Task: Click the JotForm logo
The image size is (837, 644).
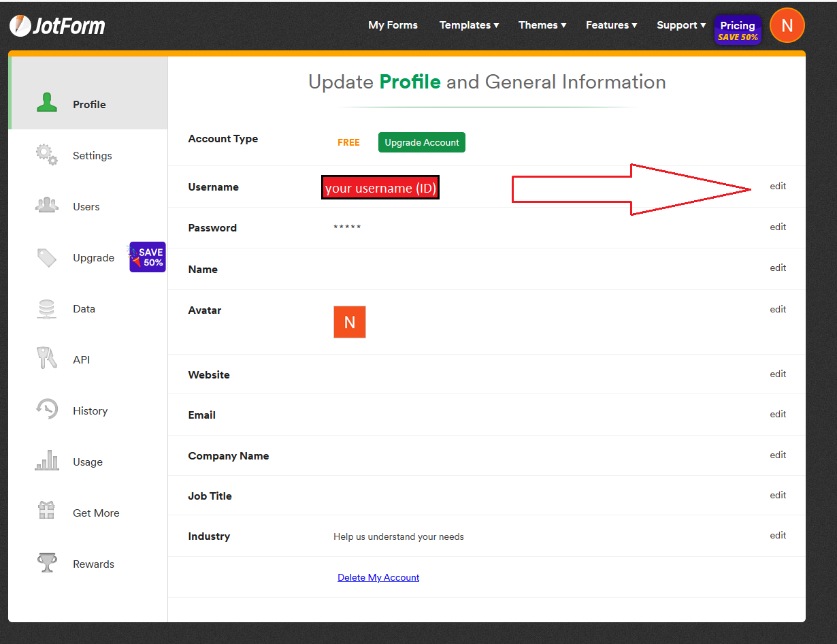Action: pyautogui.click(x=57, y=25)
